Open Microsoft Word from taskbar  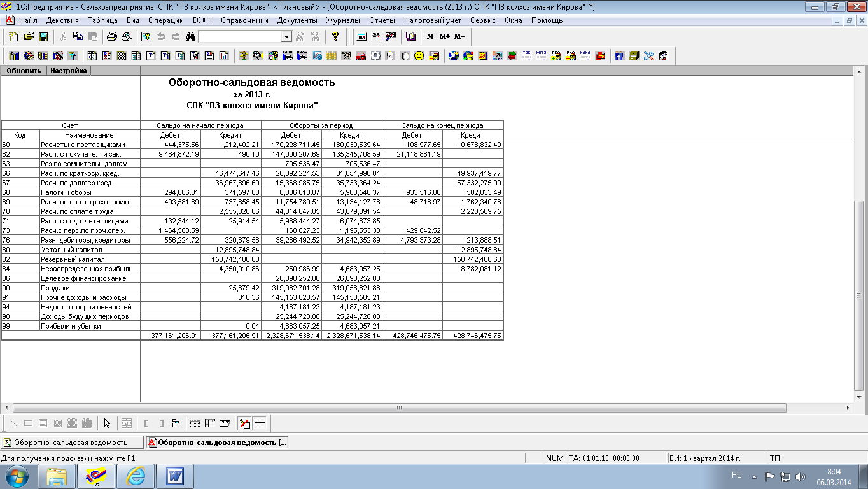(x=174, y=476)
